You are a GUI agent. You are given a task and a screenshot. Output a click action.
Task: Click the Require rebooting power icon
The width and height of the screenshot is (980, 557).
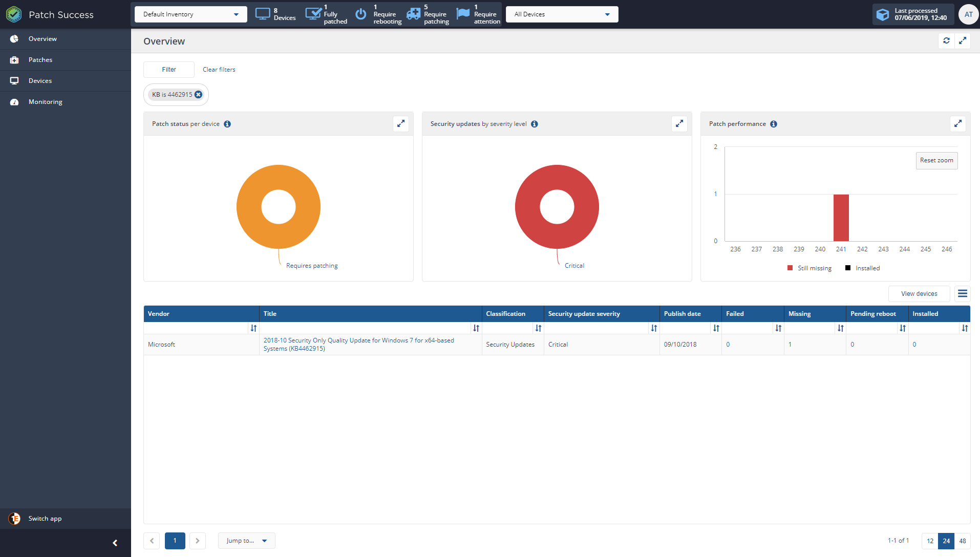coord(361,14)
